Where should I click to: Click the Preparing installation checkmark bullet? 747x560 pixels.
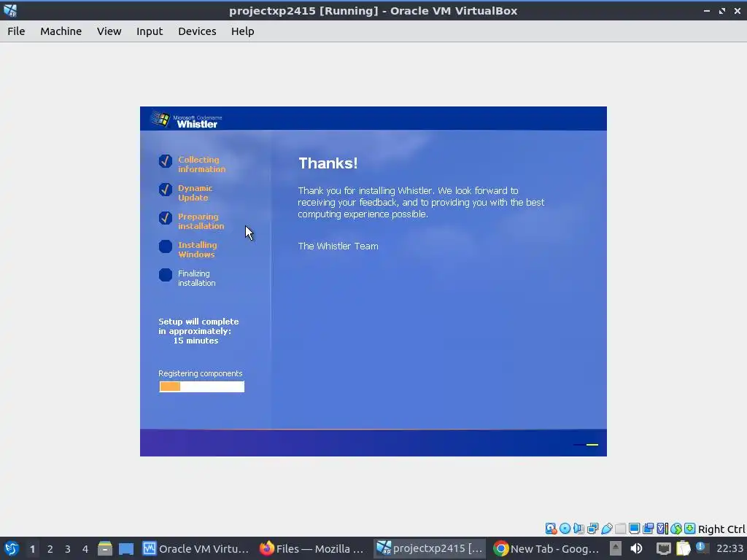pyautogui.click(x=166, y=218)
